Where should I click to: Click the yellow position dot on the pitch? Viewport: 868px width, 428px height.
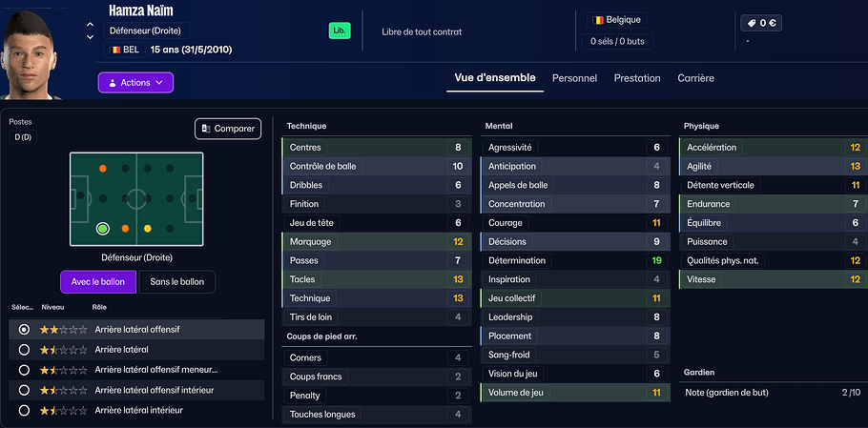coord(148,229)
